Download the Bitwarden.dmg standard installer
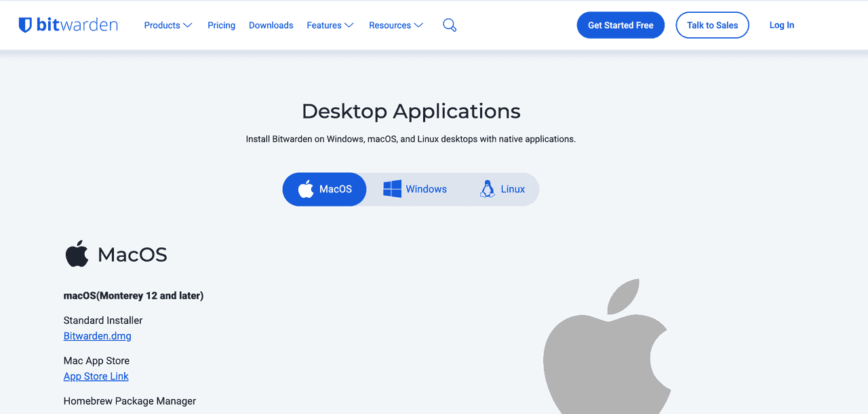The width and height of the screenshot is (868, 414). point(97,336)
